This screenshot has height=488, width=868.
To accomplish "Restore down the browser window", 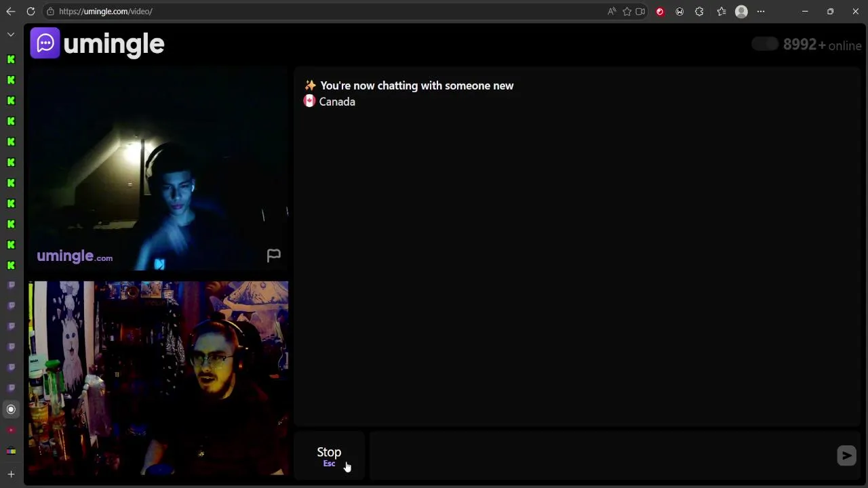I will coord(830,12).
